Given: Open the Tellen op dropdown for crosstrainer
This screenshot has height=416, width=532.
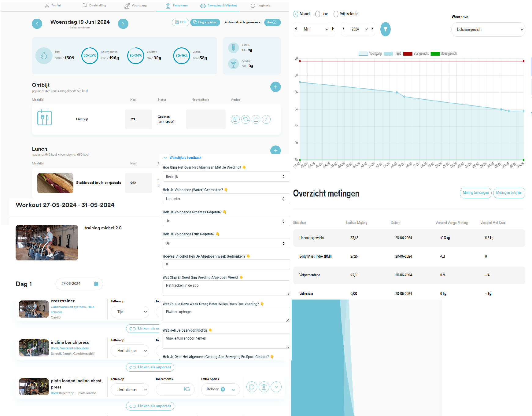Looking at the screenshot, I should click(x=130, y=312).
